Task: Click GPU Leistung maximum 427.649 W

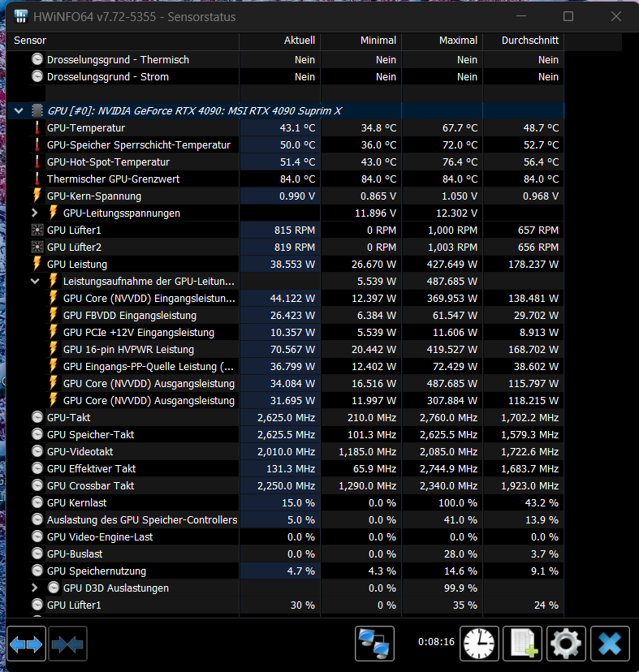Action: [452, 264]
